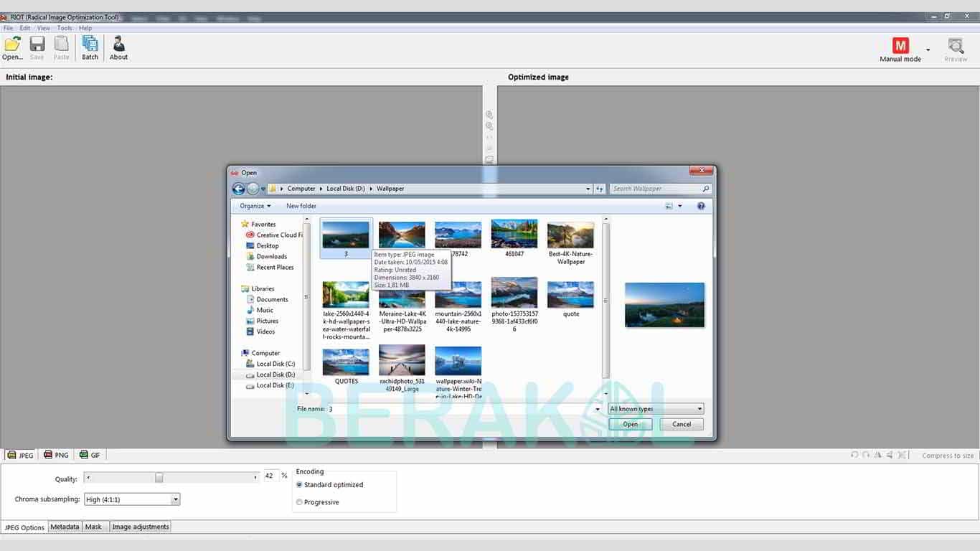Open the Tools menu
The image size is (980, 551).
(65, 28)
